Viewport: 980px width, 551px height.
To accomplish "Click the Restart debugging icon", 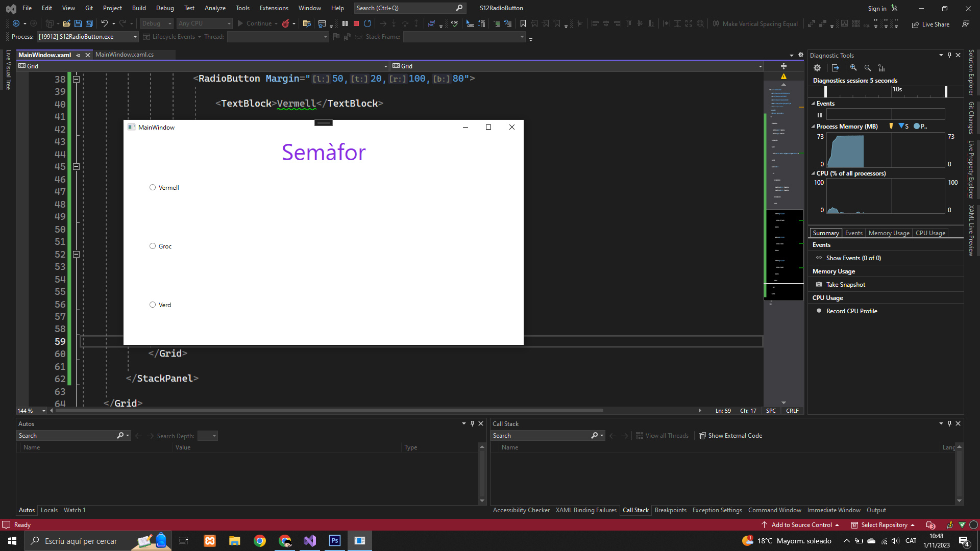I will (x=367, y=23).
